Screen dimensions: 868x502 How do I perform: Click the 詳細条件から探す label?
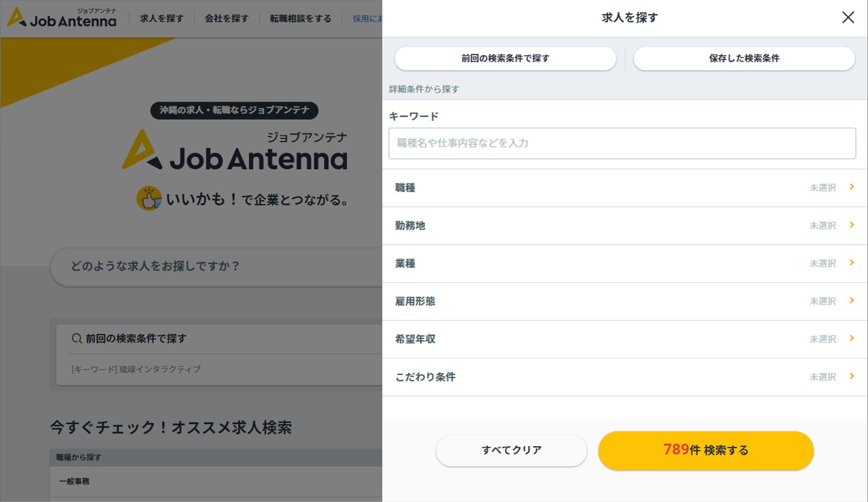point(424,89)
